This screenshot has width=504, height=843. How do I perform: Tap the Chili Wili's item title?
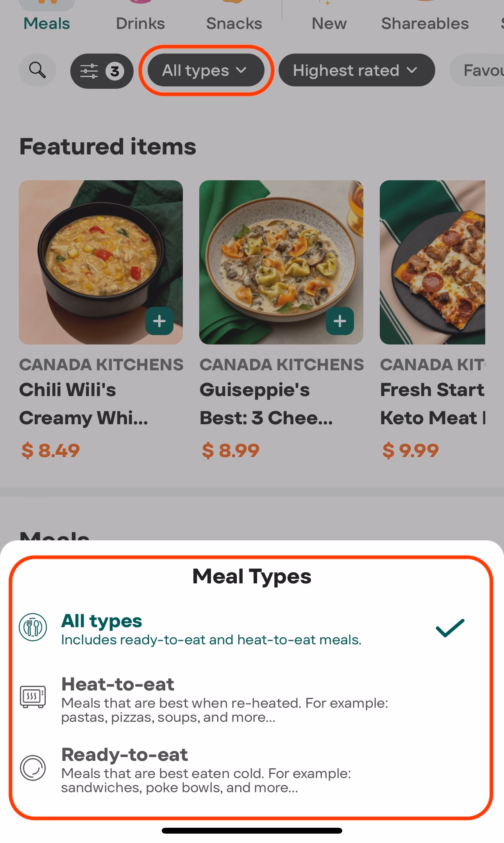pos(84,404)
